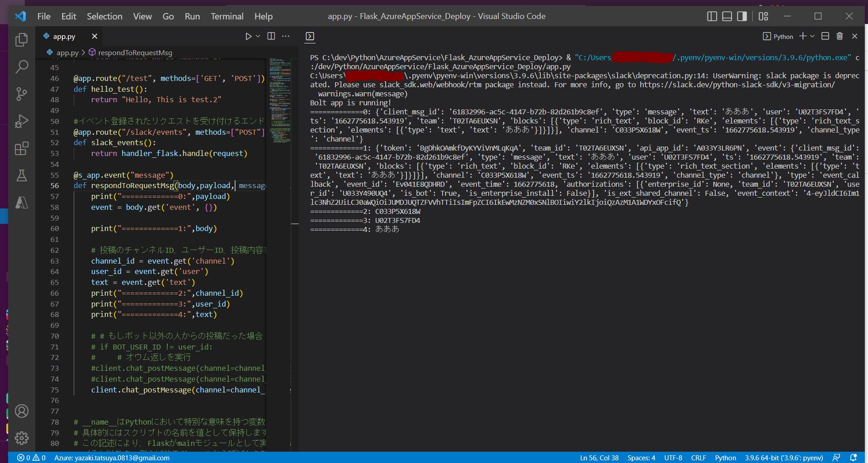Click the Azure account status bar item
Viewport: 868px width, 463px height.
pyautogui.click(x=112, y=458)
